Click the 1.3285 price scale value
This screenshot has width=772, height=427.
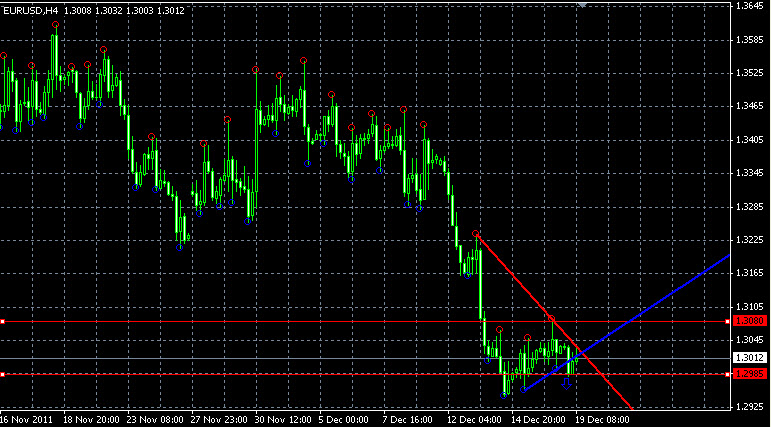coord(750,206)
